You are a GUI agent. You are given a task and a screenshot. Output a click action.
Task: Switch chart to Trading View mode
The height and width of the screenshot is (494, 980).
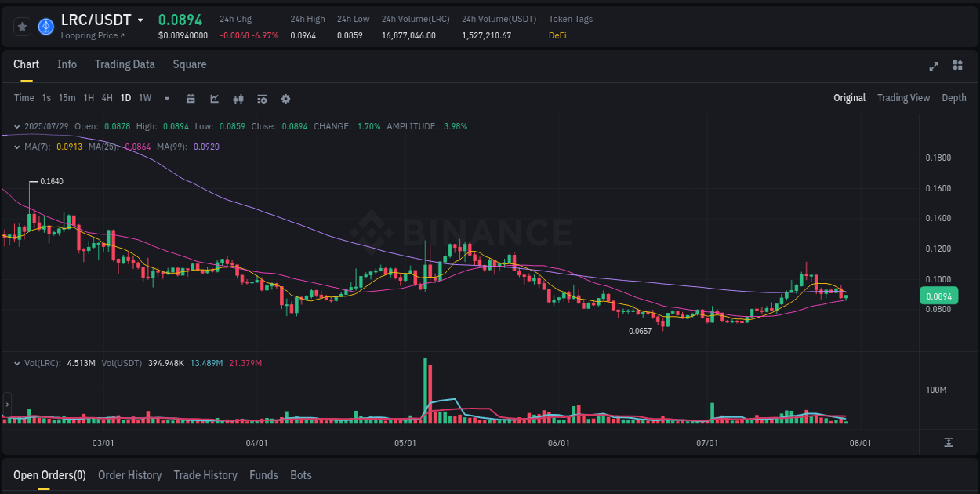tap(903, 98)
